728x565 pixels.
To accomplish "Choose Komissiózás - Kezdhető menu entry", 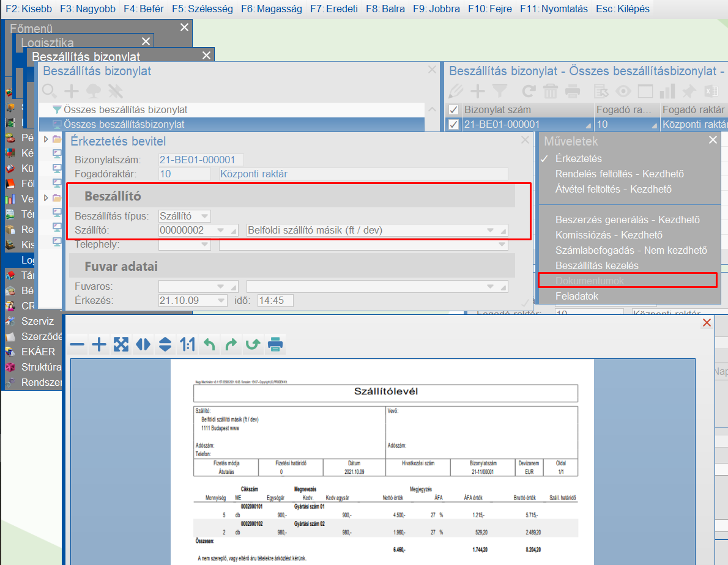I will 609,235.
